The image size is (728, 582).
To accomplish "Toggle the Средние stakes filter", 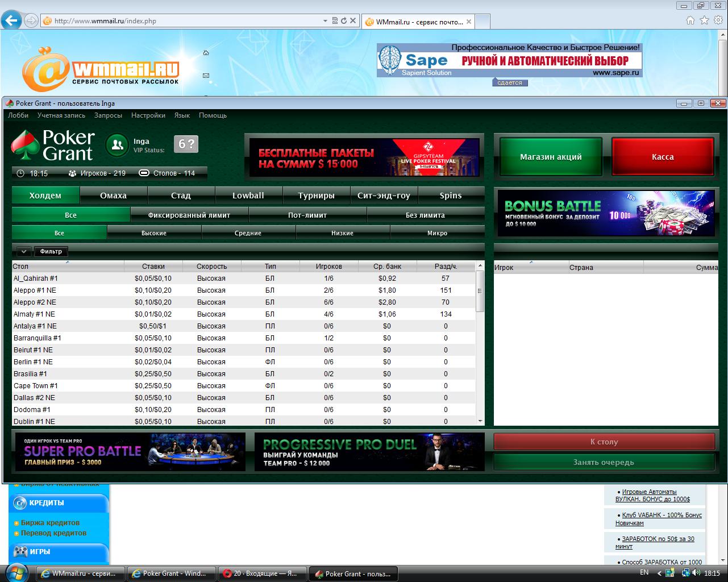I will click(x=248, y=233).
